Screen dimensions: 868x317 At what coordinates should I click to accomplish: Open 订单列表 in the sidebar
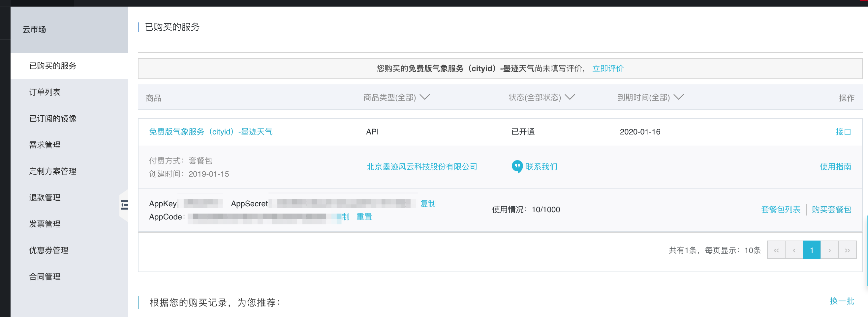(45, 92)
